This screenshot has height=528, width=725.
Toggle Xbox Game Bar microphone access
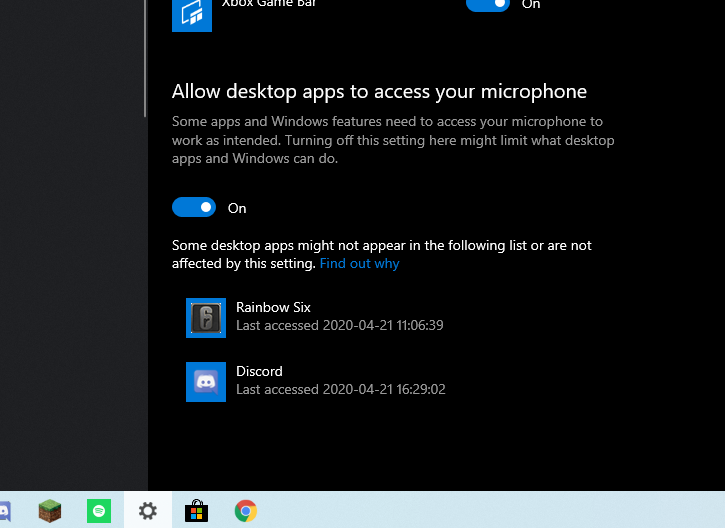tap(487, 5)
